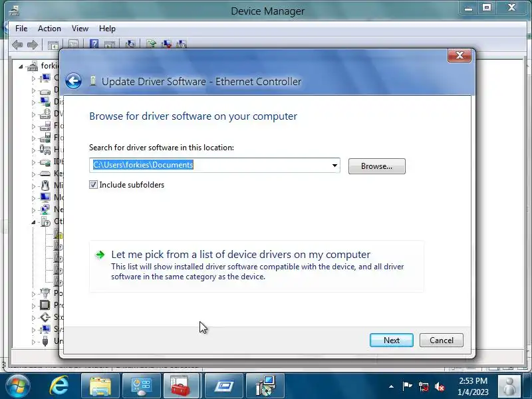This screenshot has width=532, height=399.
Task: Click the Back arrow in Device Manager toolbar
Action: pyautogui.click(x=17, y=45)
